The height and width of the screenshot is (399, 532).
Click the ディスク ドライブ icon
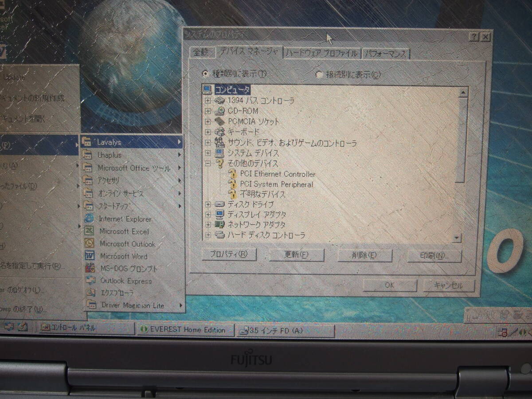[220, 204]
